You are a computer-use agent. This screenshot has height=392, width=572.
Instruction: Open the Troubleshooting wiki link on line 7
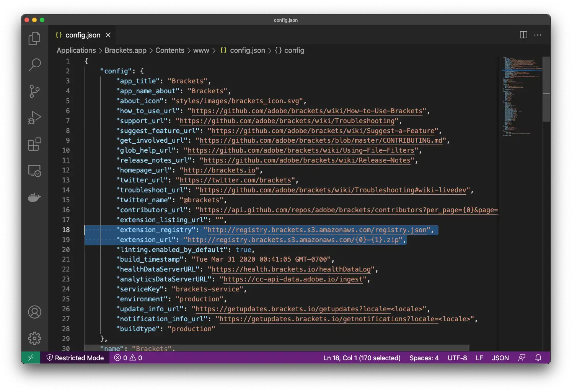(x=287, y=121)
